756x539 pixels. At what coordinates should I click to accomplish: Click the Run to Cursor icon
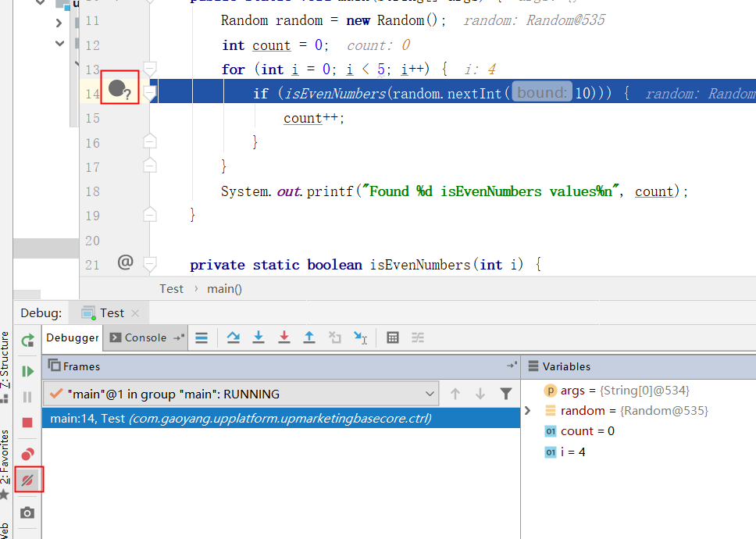pyautogui.click(x=360, y=337)
